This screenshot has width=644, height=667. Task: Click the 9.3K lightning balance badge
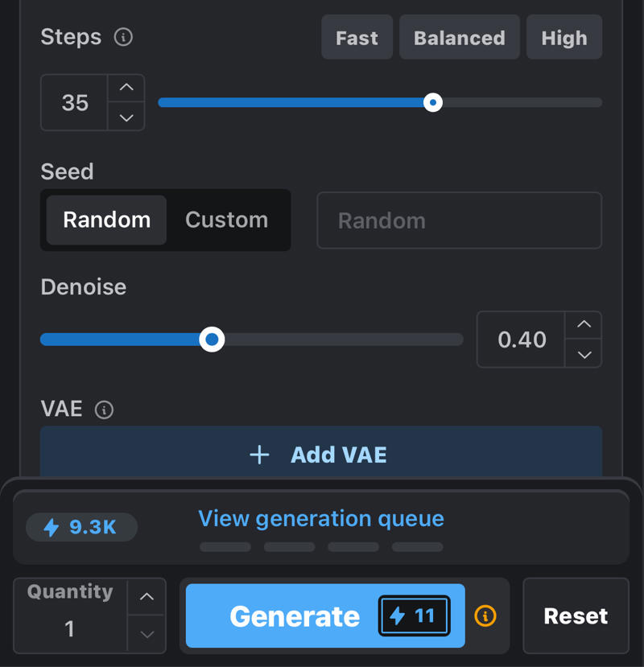coord(82,527)
